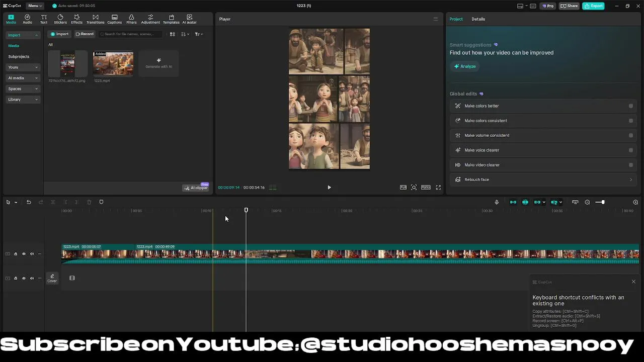This screenshot has height=362, width=644.
Task: Toggle Make volume consistent option
Action: (631, 135)
